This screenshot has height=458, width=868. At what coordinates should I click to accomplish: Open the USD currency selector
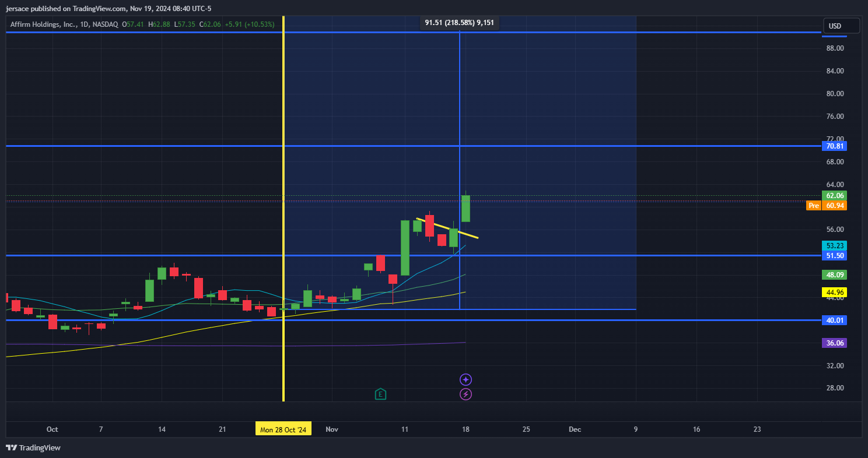point(841,26)
